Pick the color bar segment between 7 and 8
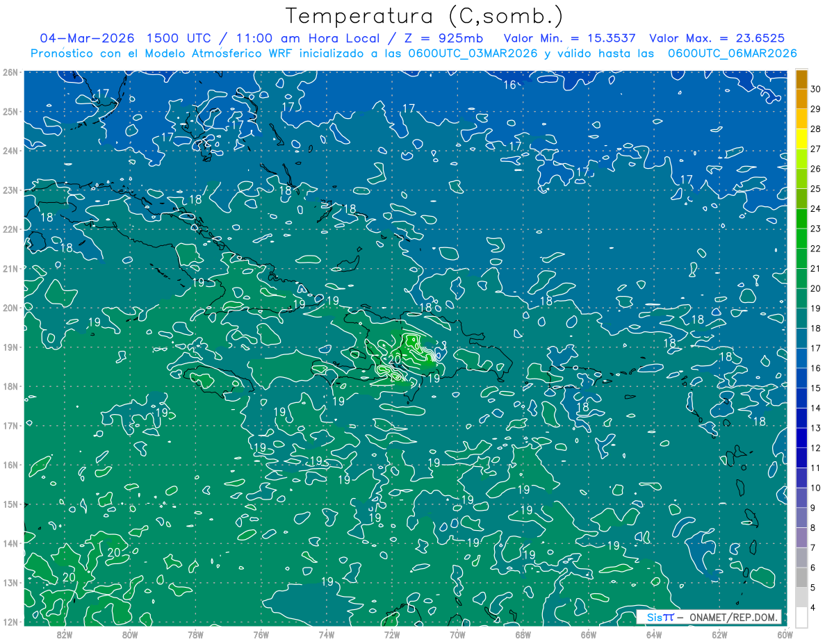The height and width of the screenshot is (644, 834). [x=801, y=537]
